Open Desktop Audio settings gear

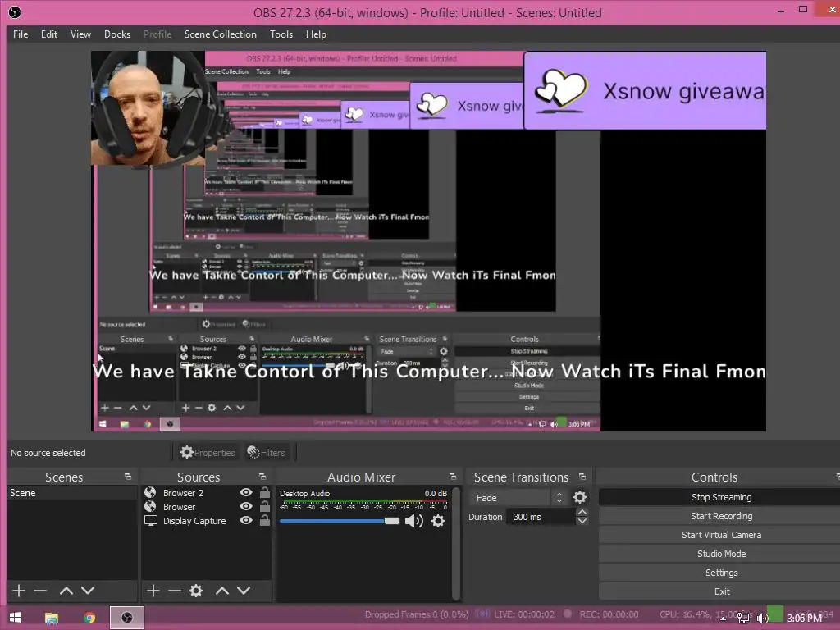pos(438,521)
